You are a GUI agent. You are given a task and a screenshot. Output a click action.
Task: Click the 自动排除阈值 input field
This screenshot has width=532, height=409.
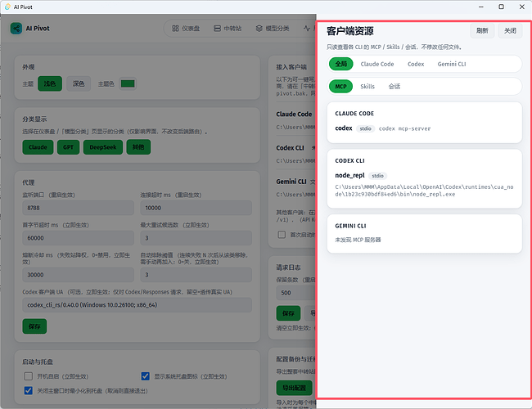click(x=196, y=275)
